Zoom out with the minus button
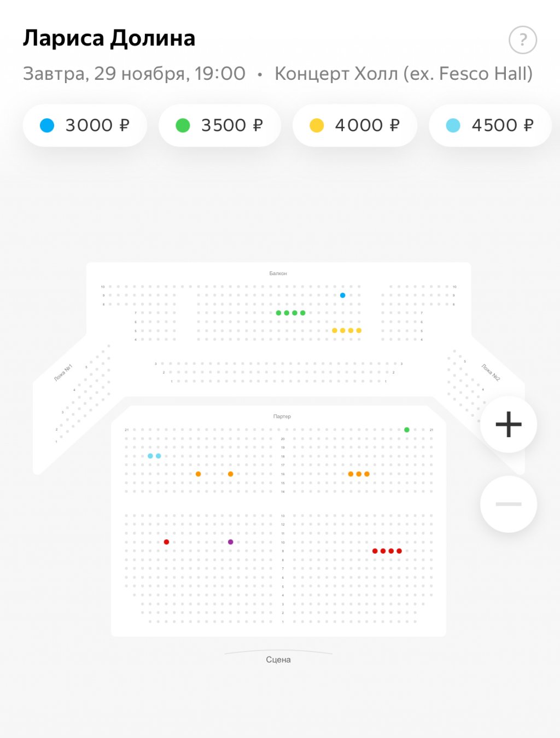Screen dimensions: 560x738 click(x=508, y=504)
